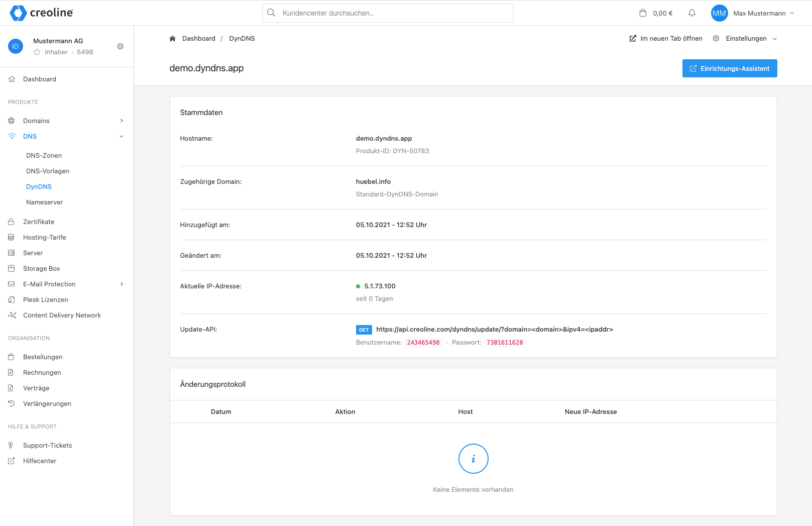Click the Plesk Lizenzen icon
The image size is (812, 526).
tap(11, 299)
